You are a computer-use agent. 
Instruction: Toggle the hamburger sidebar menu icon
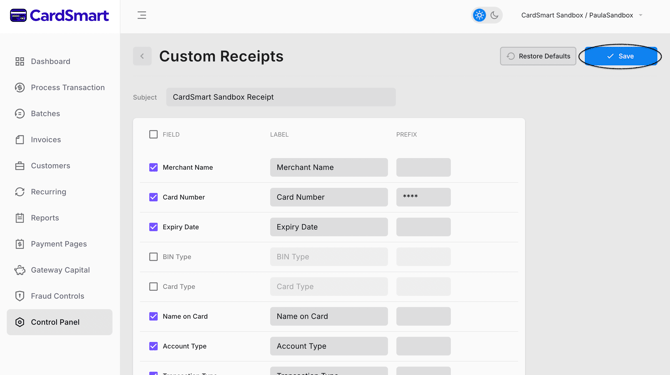(x=142, y=15)
